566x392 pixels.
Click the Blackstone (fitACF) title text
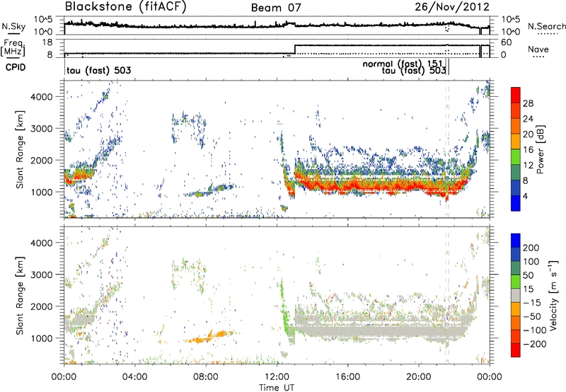pyautogui.click(x=125, y=7)
